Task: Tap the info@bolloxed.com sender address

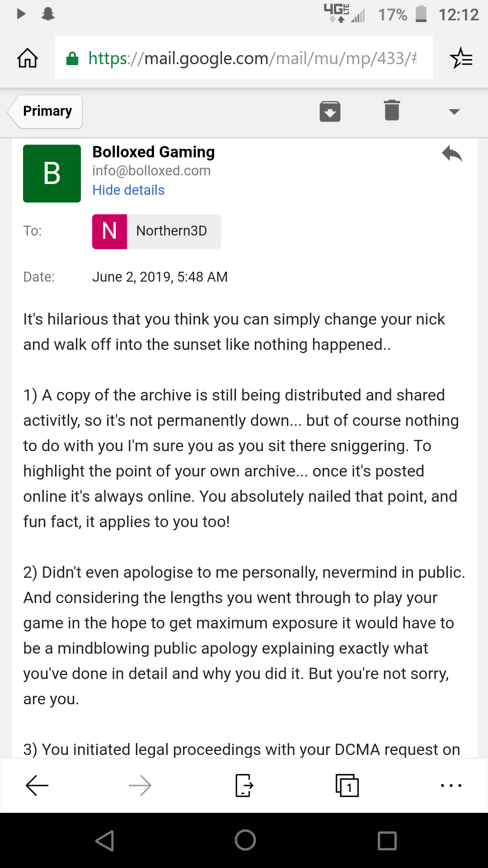Action: (151, 171)
